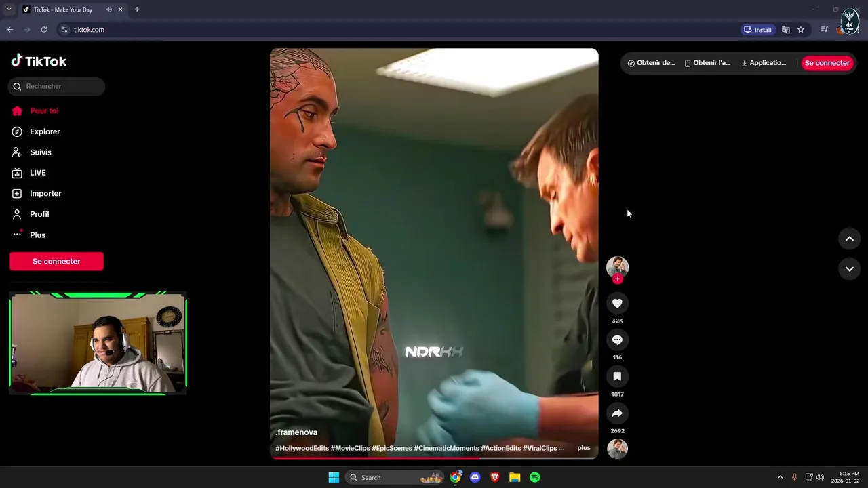Click the microphone tray icon
Viewport: 868px width, 488px height.
click(x=794, y=477)
